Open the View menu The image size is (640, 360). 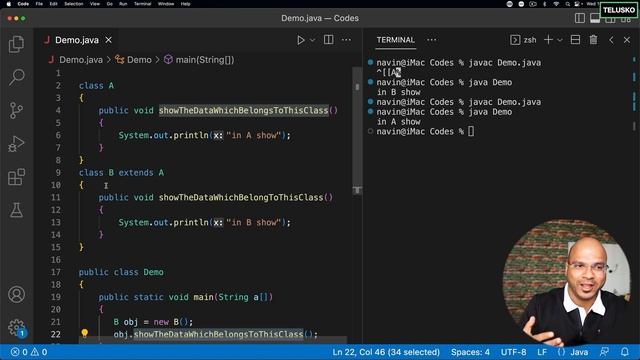click(95, 4)
